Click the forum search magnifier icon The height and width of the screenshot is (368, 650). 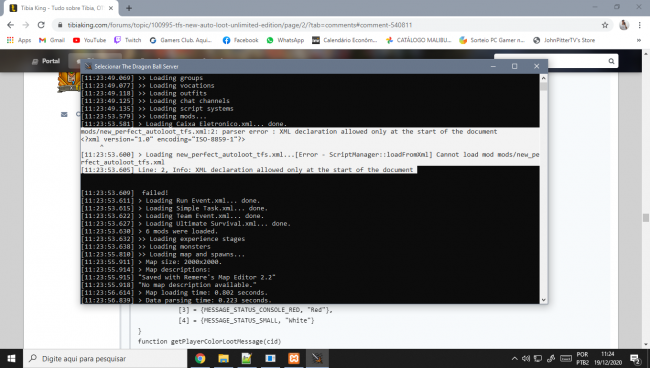611,61
